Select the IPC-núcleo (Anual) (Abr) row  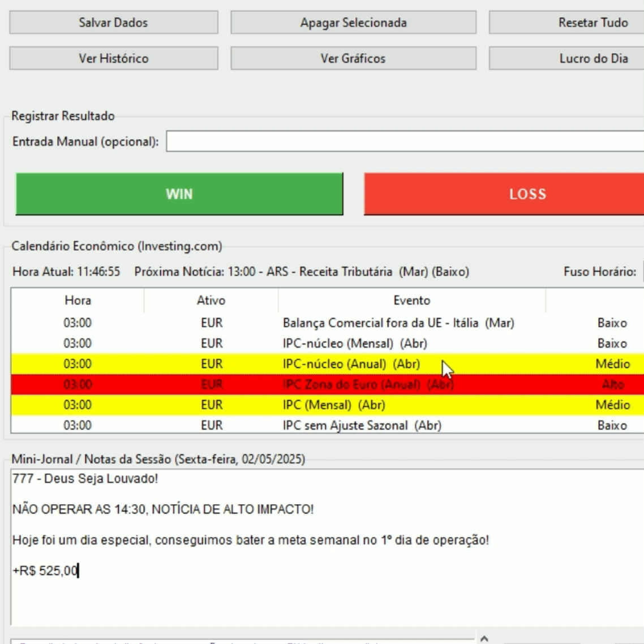327,364
